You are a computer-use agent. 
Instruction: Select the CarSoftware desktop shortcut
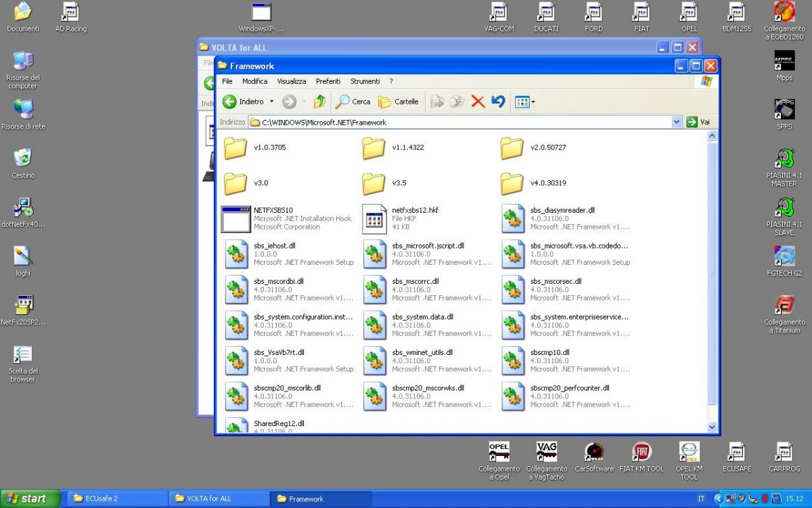point(594,457)
